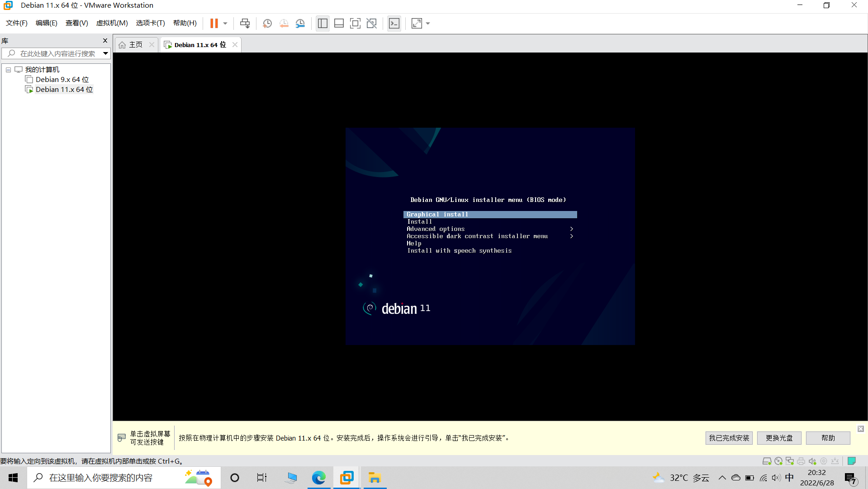Revert virtual machine to previous snapshot

coord(284,23)
